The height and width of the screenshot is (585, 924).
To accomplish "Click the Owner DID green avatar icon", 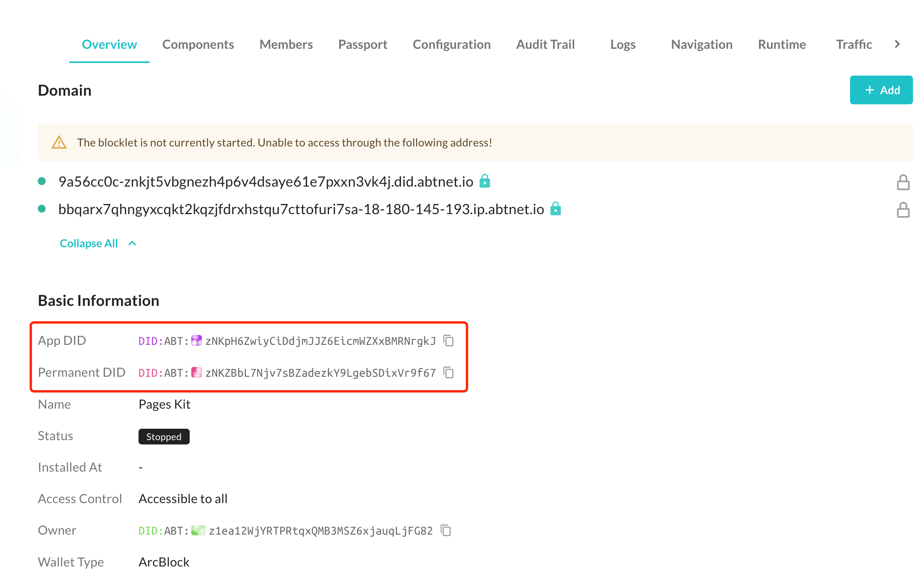I will click(198, 530).
